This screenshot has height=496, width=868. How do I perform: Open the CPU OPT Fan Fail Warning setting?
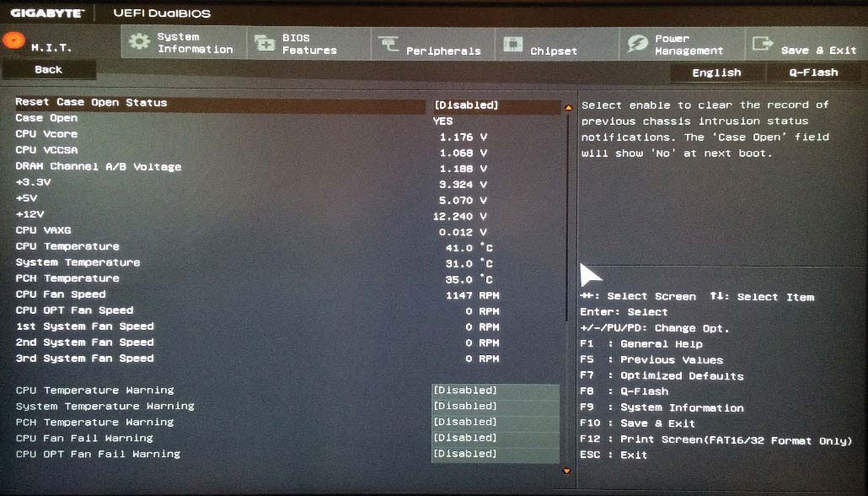[x=496, y=454]
